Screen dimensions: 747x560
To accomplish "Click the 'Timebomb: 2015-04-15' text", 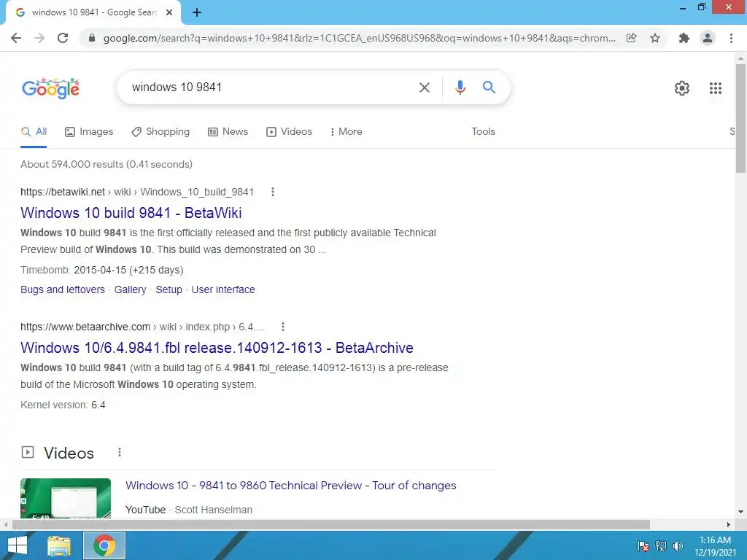I will 101,270.
